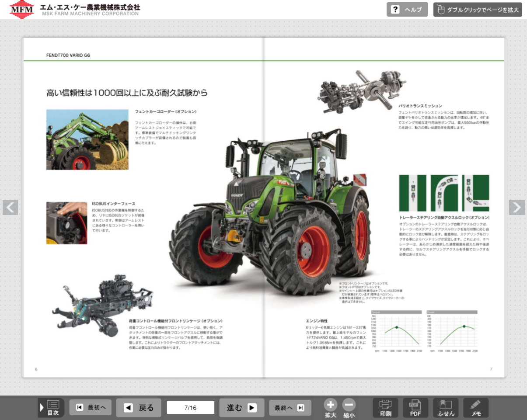This screenshot has width=527, height=420.
Task: Click the 印刷 print icon
Action: click(385, 408)
